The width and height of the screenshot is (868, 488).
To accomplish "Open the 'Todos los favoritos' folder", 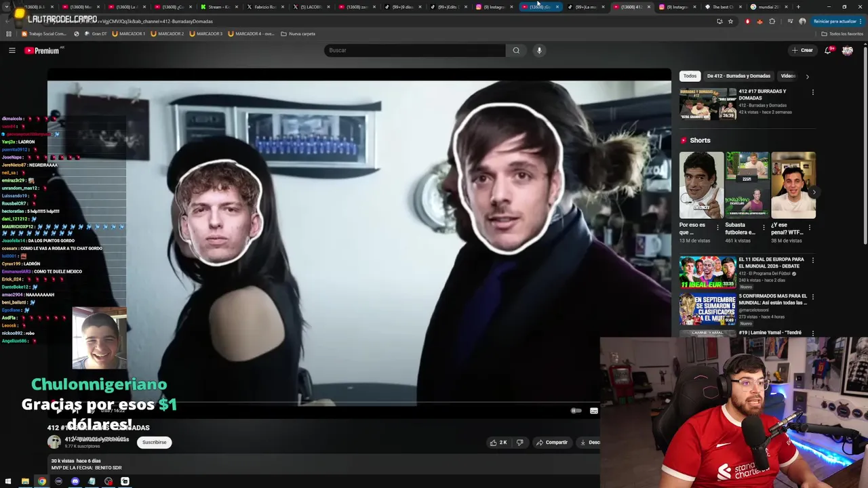I will tap(842, 33).
